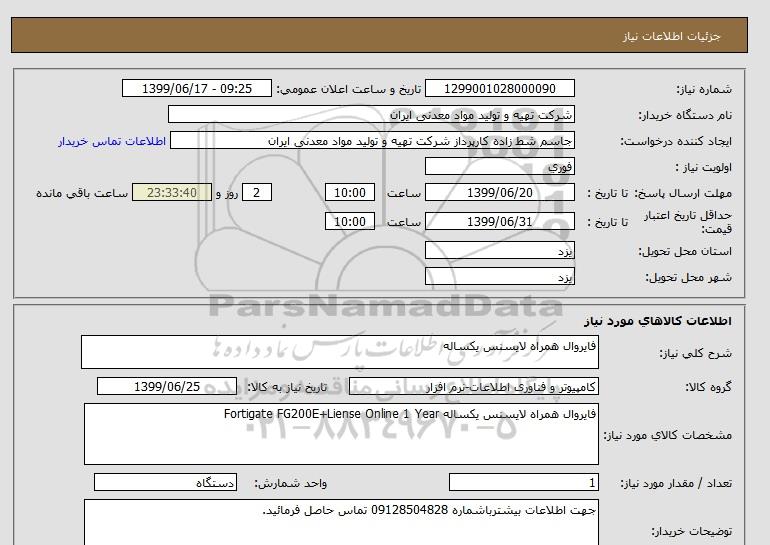Click the اولویت نیاز label

pos(703,167)
